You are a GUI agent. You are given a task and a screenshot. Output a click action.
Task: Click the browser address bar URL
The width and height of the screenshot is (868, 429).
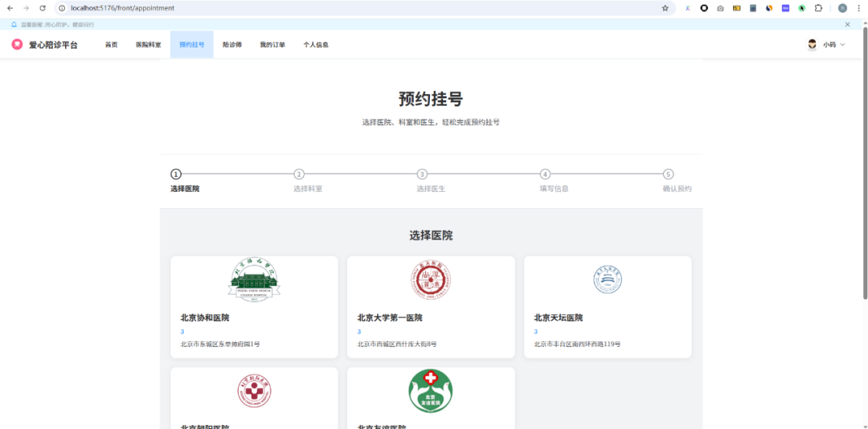pyautogui.click(x=122, y=8)
